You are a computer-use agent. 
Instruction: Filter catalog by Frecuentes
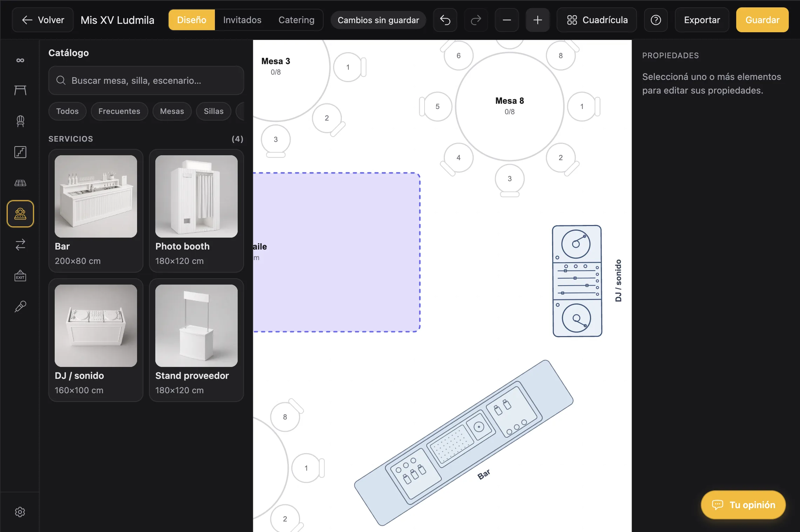click(119, 111)
